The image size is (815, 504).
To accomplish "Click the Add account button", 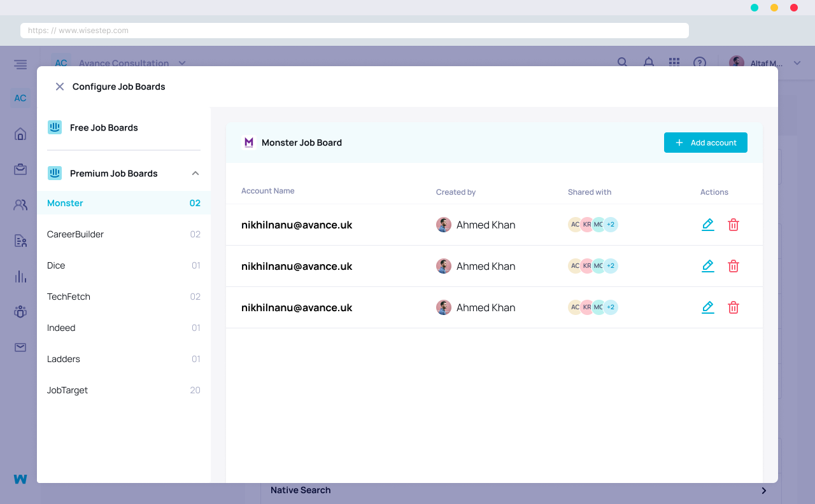I will click(x=705, y=143).
